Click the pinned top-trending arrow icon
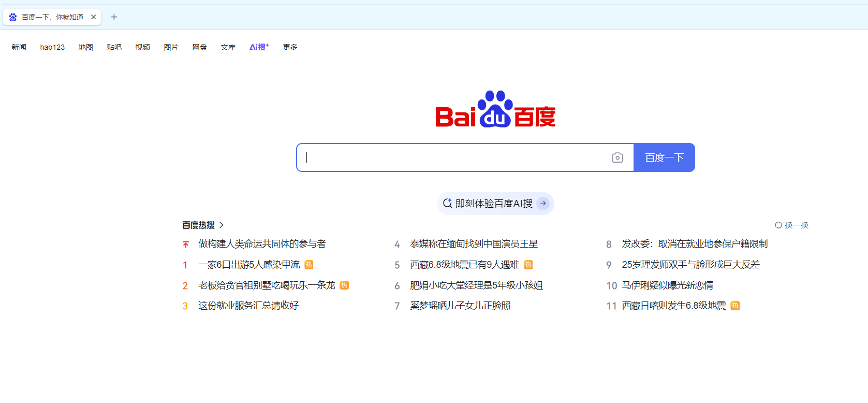Image resolution: width=868 pixels, height=403 pixels. tap(185, 244)
